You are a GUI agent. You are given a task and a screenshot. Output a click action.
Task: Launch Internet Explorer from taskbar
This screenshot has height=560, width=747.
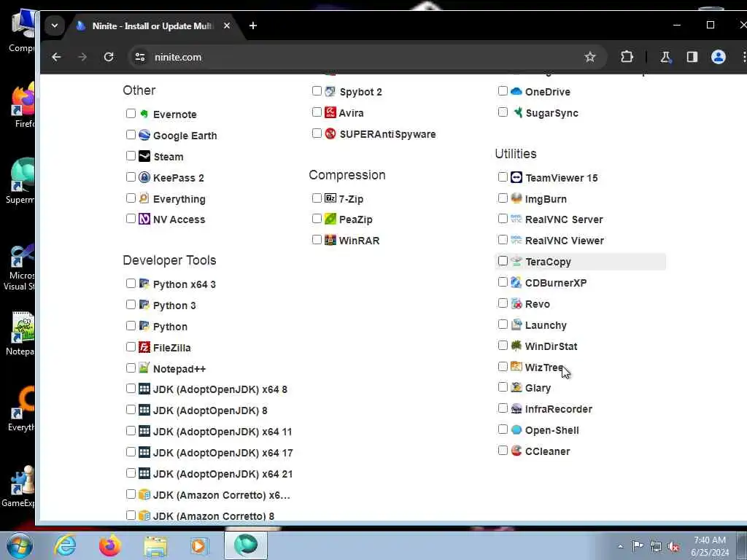65,545
